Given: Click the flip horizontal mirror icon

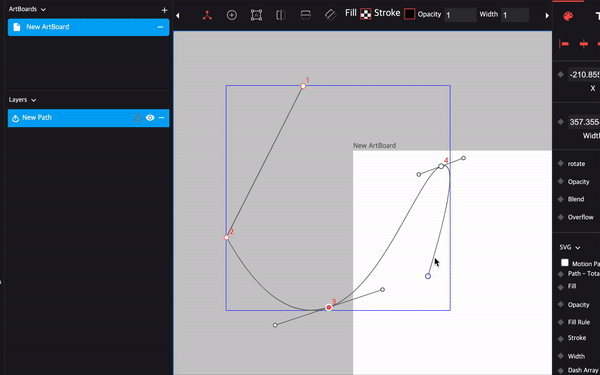Looking at the screenshot, I should point(281,15).
